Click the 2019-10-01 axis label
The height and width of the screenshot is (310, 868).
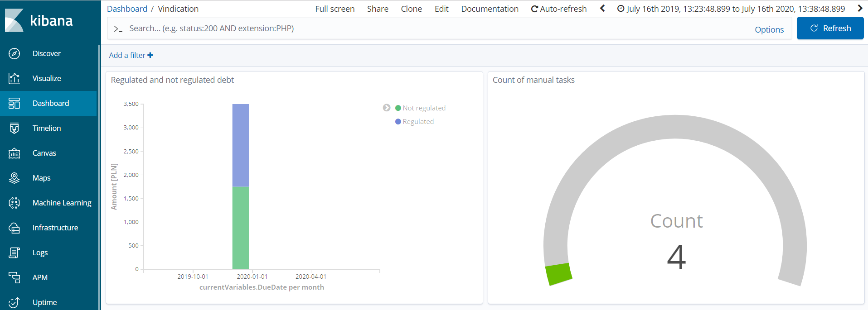click(x=193, y=277)
